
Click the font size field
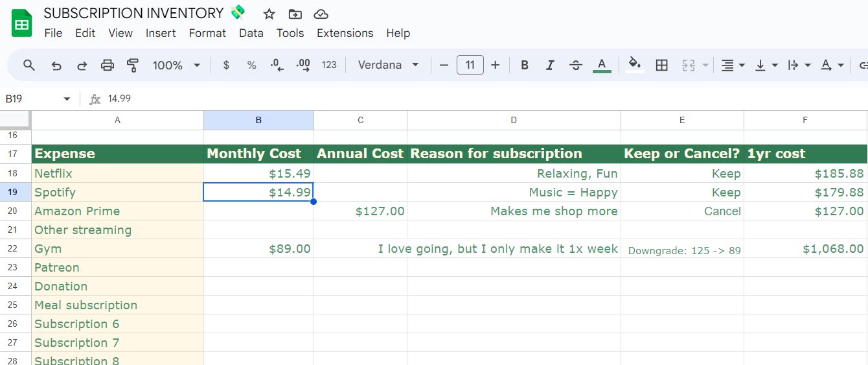coord(470,65)
